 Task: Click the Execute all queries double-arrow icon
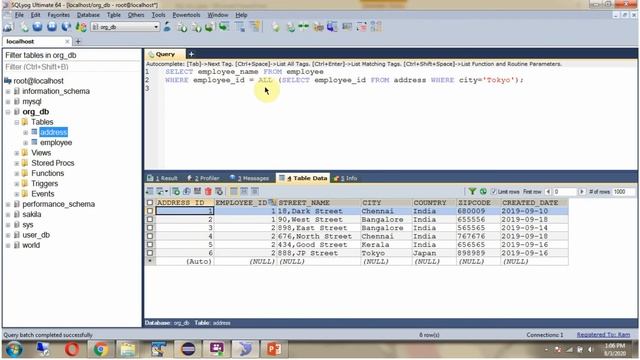(52, 27)
